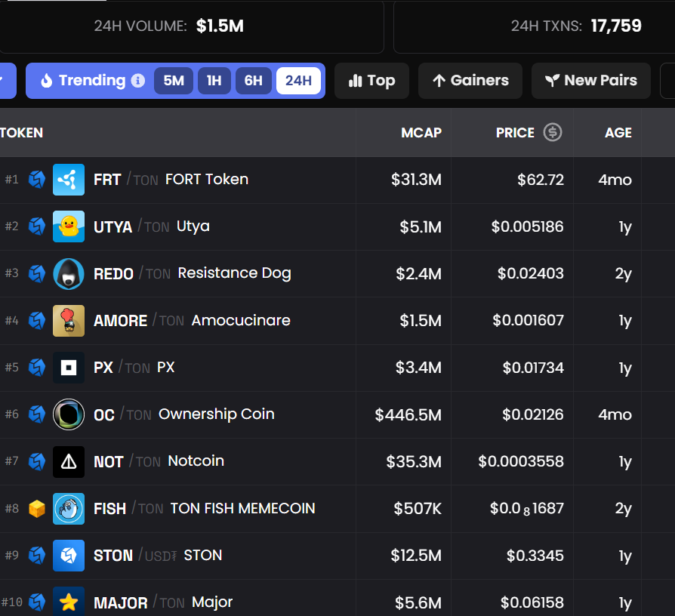Switch to the New Pairs tab
The image size is (675, 616).
point(590,81)
